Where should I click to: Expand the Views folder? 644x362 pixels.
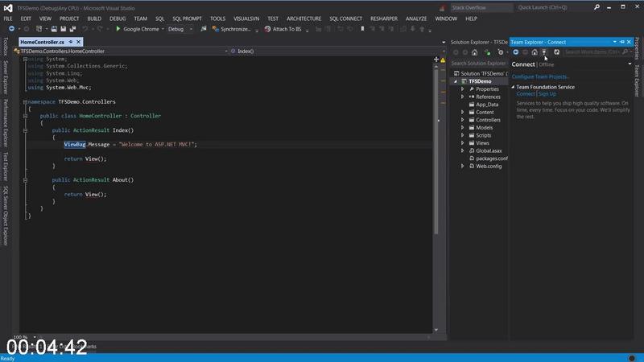click(462, 143)
